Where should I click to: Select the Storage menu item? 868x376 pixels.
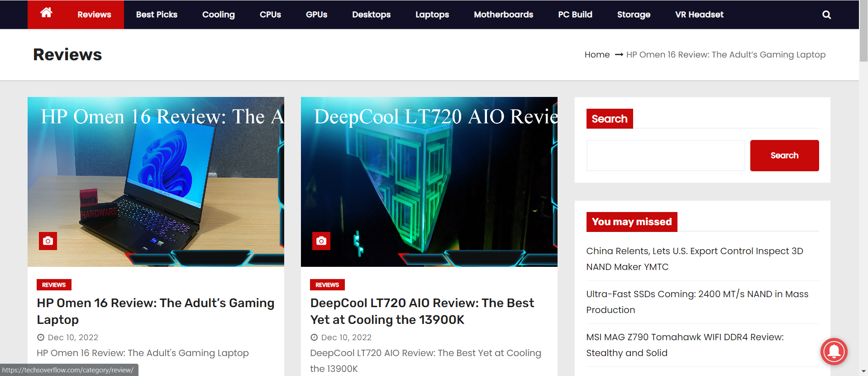click(x=634, y=14)
